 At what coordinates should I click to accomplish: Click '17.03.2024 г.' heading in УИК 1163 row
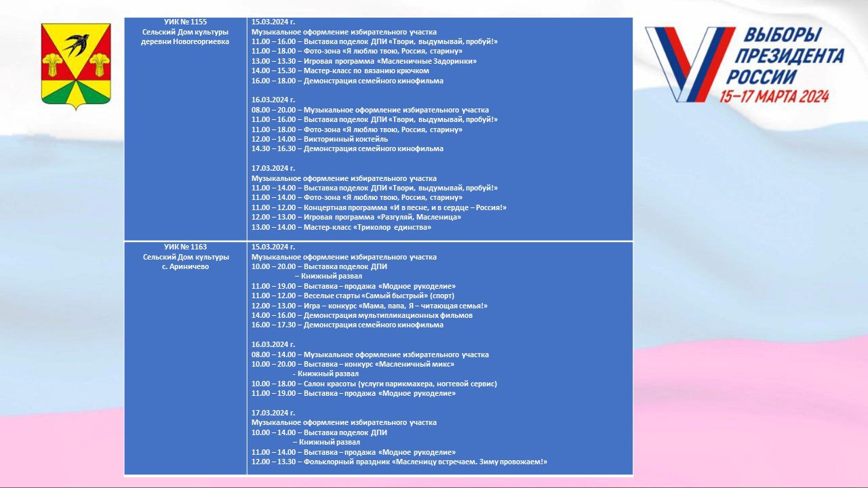[x=273, y=413]
